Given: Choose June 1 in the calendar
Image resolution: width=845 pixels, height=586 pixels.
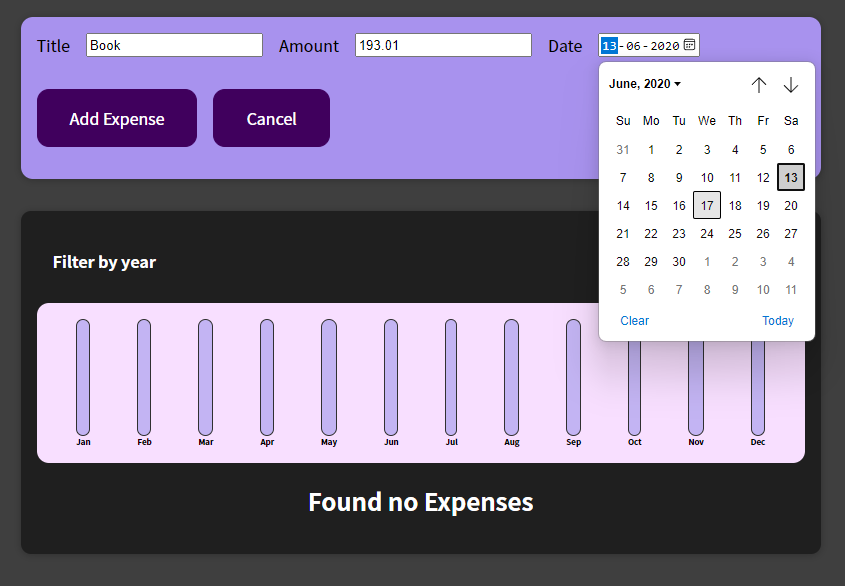Looking at the screenshot, I should click(651, 149).
